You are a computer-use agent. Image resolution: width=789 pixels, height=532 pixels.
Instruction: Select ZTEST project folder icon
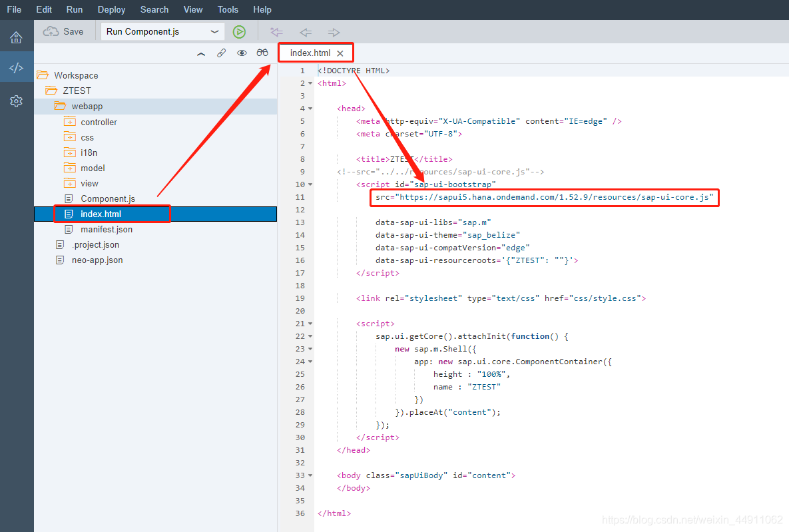51,91
